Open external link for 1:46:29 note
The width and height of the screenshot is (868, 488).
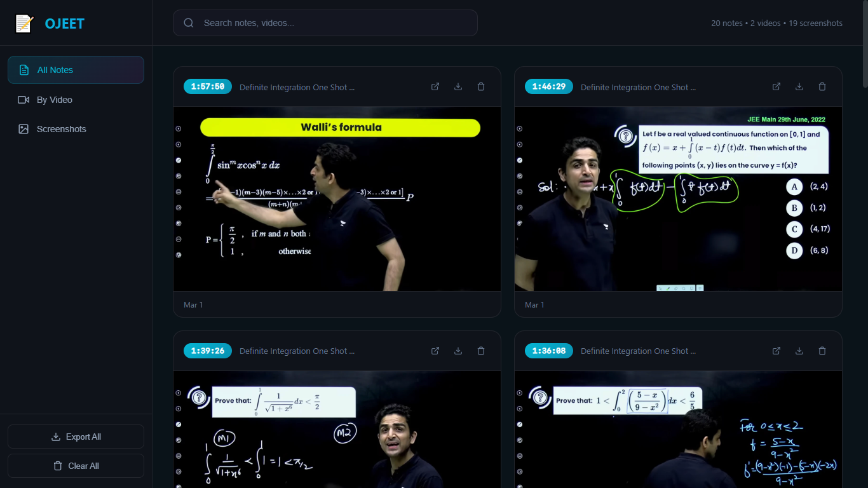click(776, 86)
